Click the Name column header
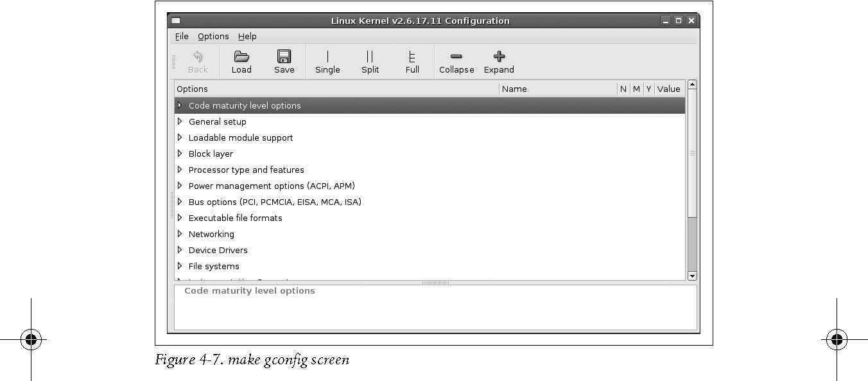 [558, 89]
